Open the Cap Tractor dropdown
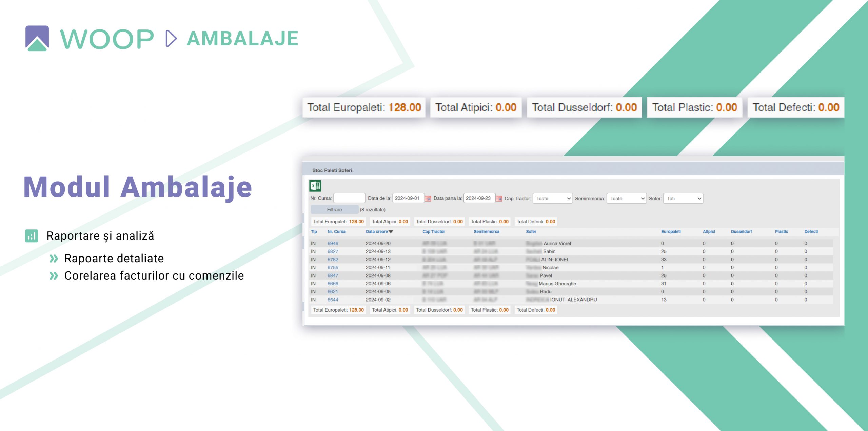 coord(553,199)
